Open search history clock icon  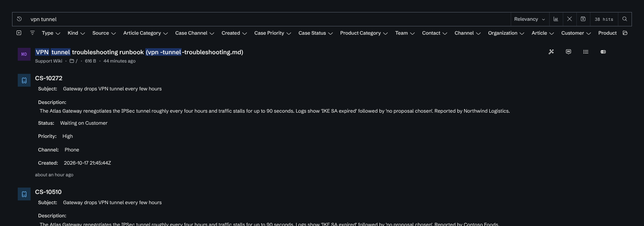19,19
